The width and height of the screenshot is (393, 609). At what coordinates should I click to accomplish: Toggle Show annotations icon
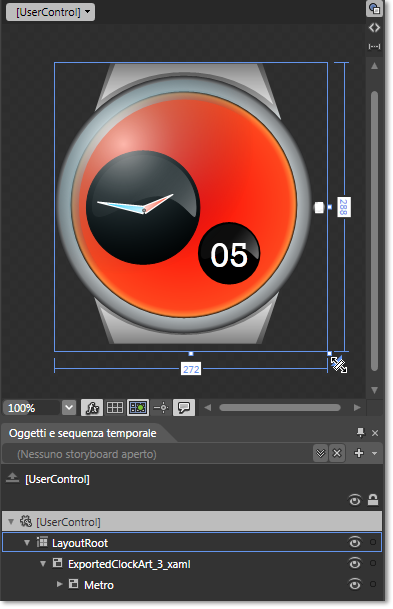pyautogui.click(x=184, y=408)
